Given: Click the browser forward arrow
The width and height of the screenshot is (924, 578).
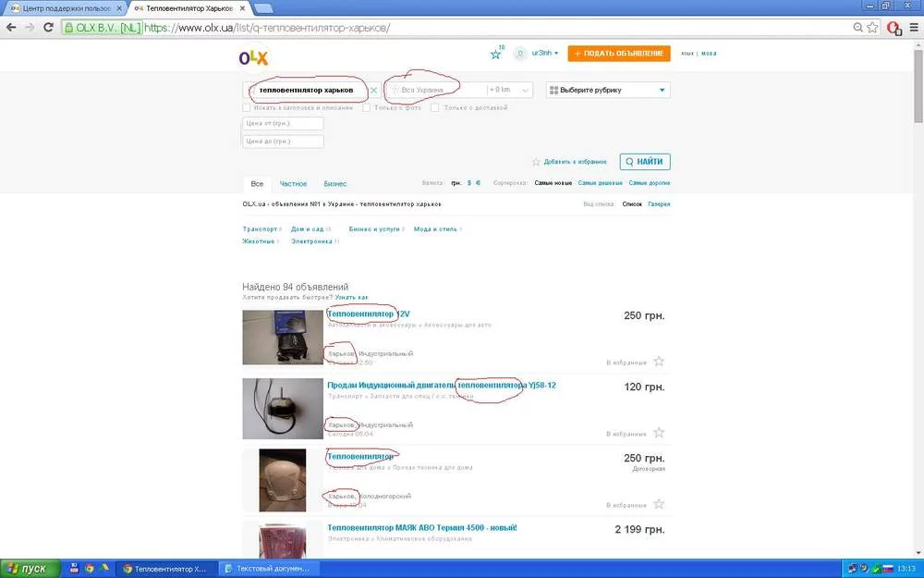Looking at the screenshot, I should (30, 27).
